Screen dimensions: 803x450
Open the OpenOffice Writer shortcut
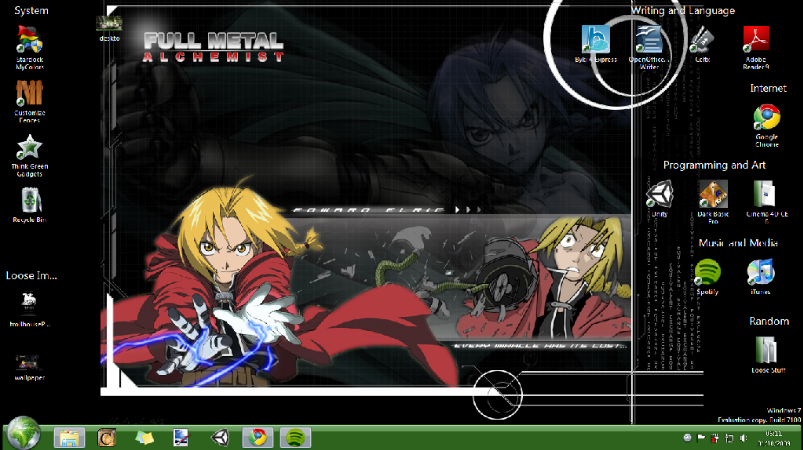click(x=649, y=47)
